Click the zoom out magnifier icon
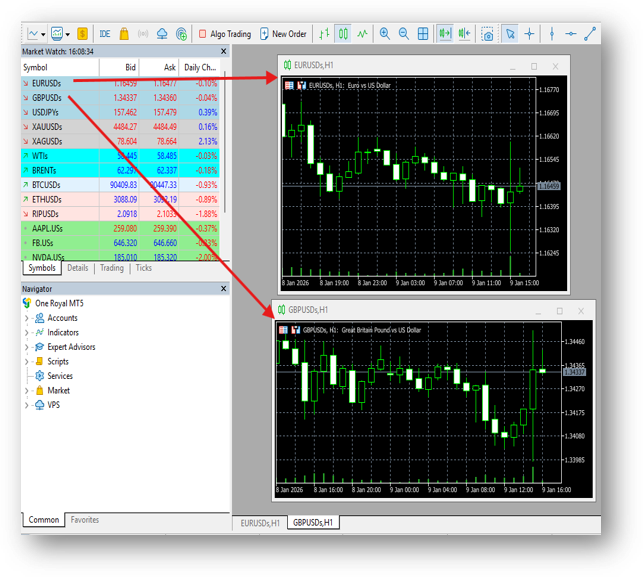The image size is (643, 577). click(404, 34)
